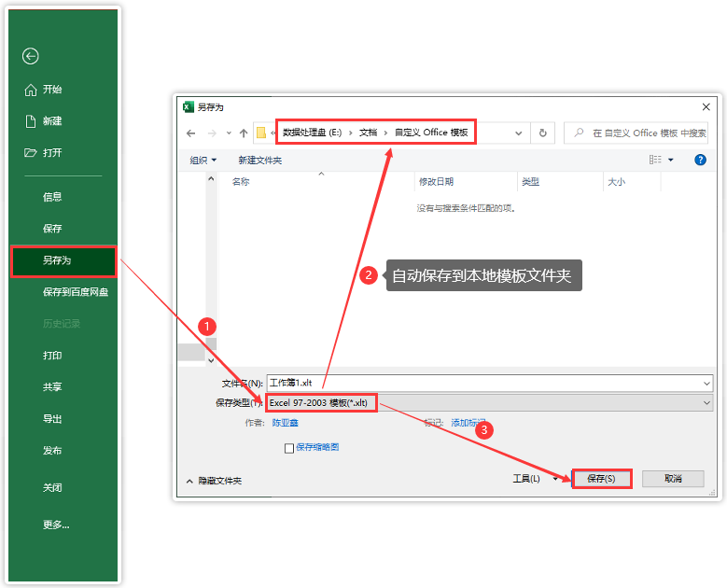This screenshot has height=588, width=727.
Task: Click 新建文件夹 button
Action: point(260,161)
